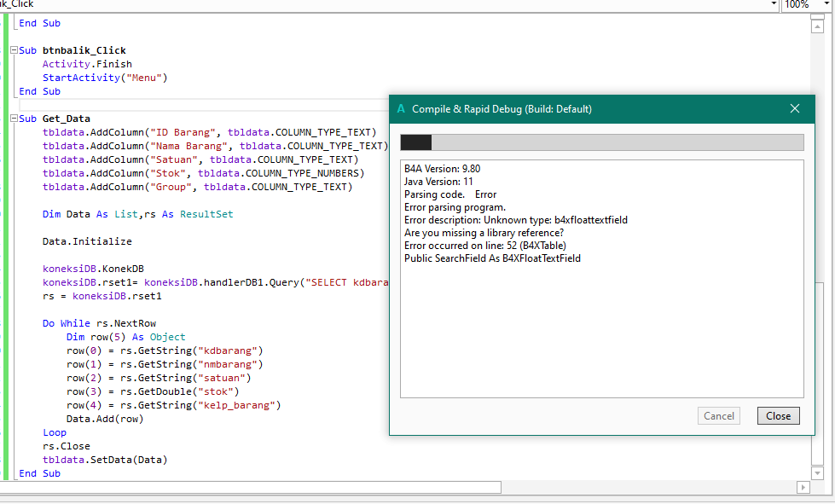The height and width of the screenshot is (504, 835).
Task: Place cursor on the Activity.Finish line
Action: (87, 64)
